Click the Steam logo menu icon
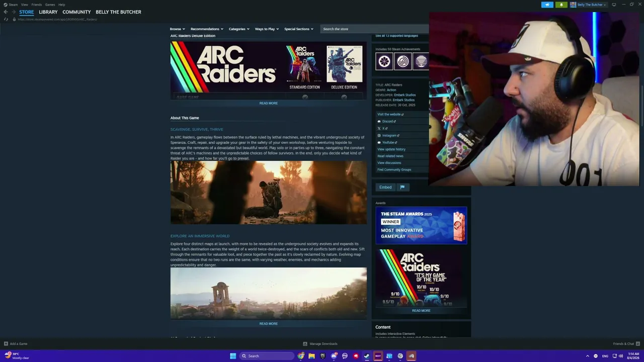Viewport: 644px width, 362px height. [x=6, y=5]
